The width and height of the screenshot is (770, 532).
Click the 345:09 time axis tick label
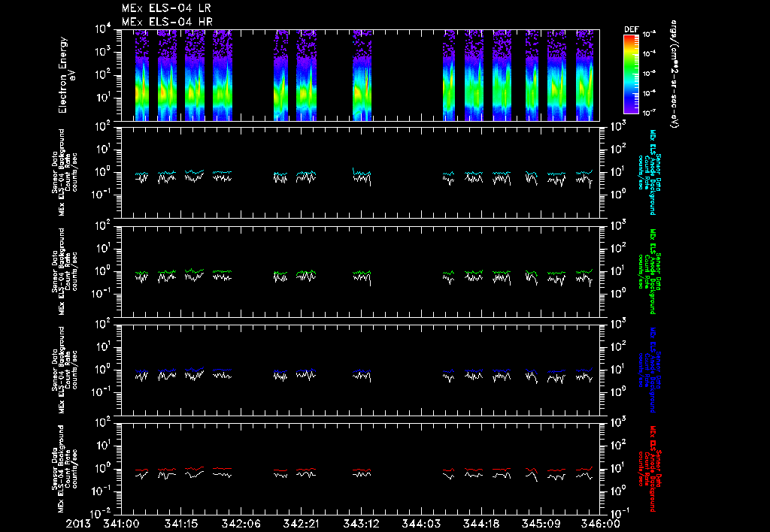[x=540, y=524]
